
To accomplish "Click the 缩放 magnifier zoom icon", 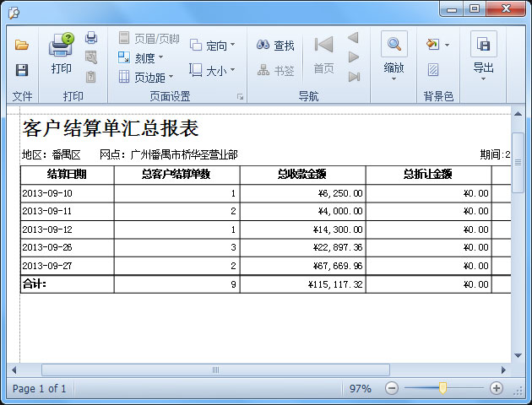I will [x=394, y=44].
